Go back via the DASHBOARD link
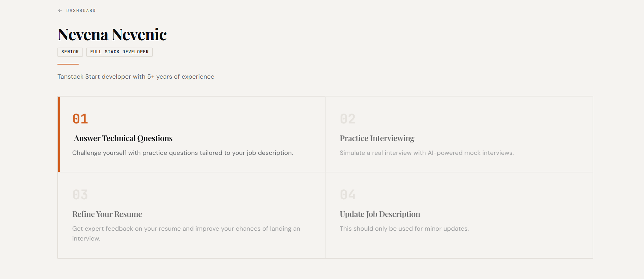Image resolution: width=644 pixels, height=279 pixels. click(81, 11)
